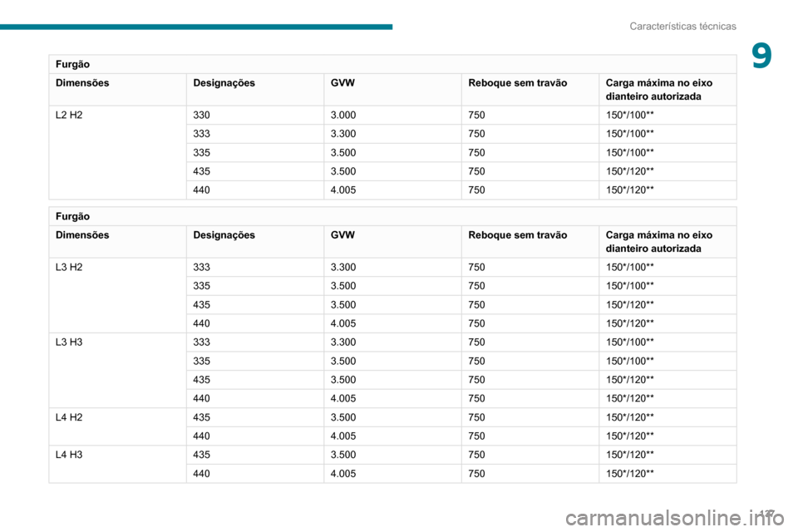Select the 'Furgão' title of the L2 H2 table
798x532 pixels.
click(73, 64)
